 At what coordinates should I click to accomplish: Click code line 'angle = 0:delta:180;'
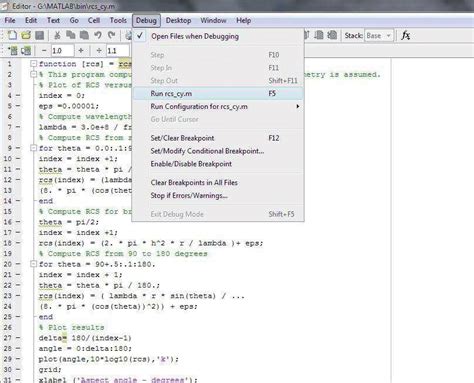85,348
